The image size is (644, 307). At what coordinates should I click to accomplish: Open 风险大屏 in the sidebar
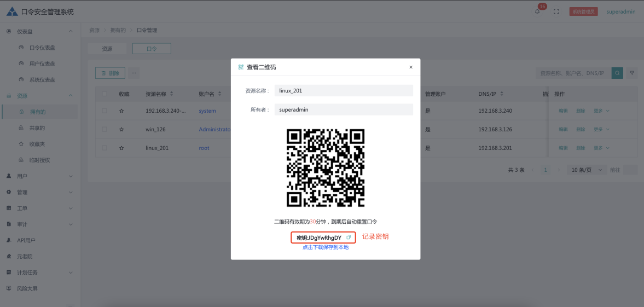[x=27, y=288]
